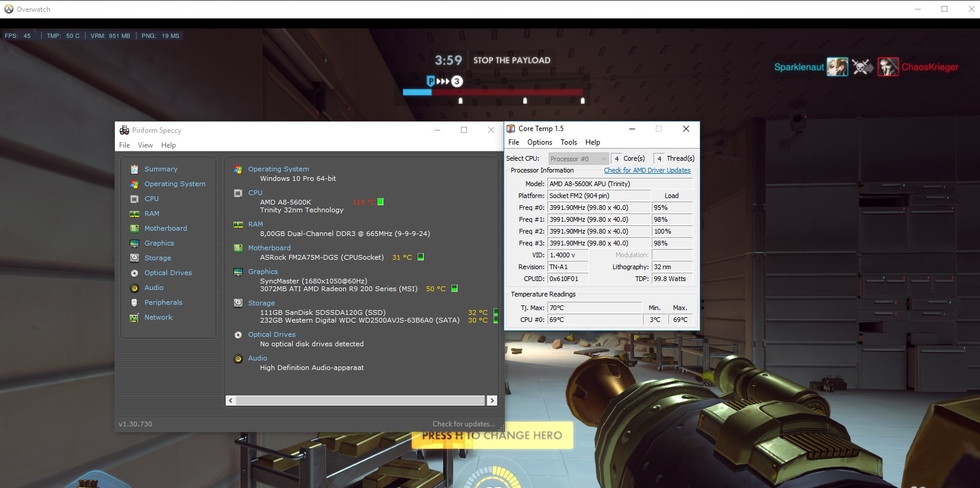Click the Peripherals mouse icon in sidebar
The width and height of the screenshot is (980, 488).
(x=134, y=302)
